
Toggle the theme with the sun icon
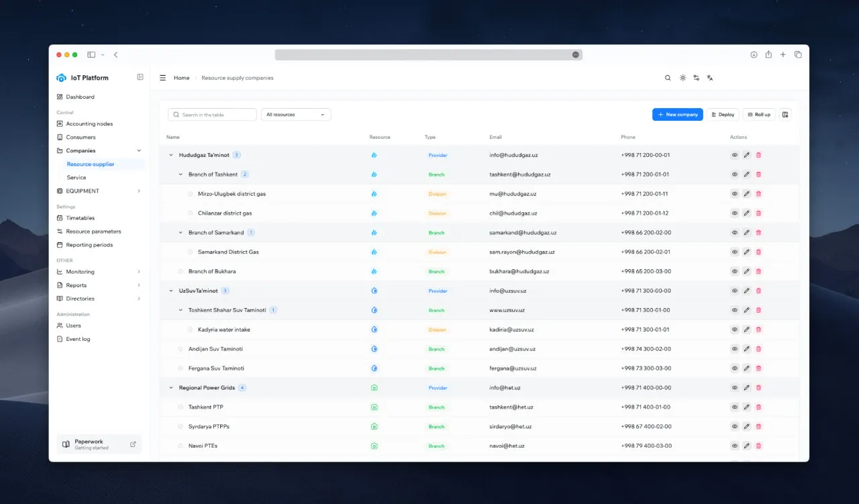coord(682,78)
